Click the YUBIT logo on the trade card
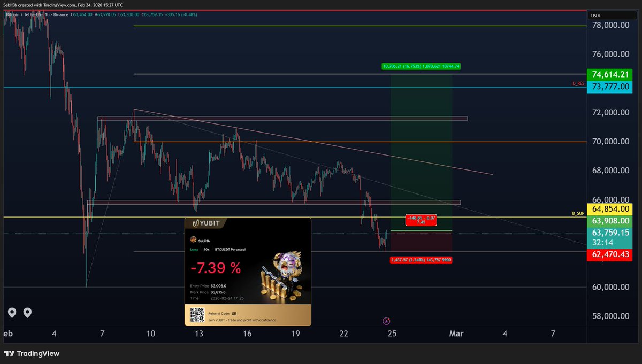642x364 pixels. [207, 223]
